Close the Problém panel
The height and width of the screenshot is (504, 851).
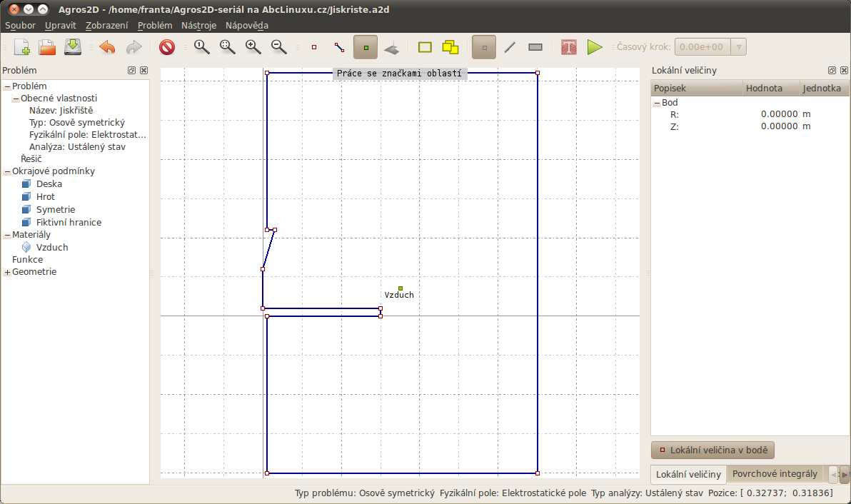(x=143, y=71)
